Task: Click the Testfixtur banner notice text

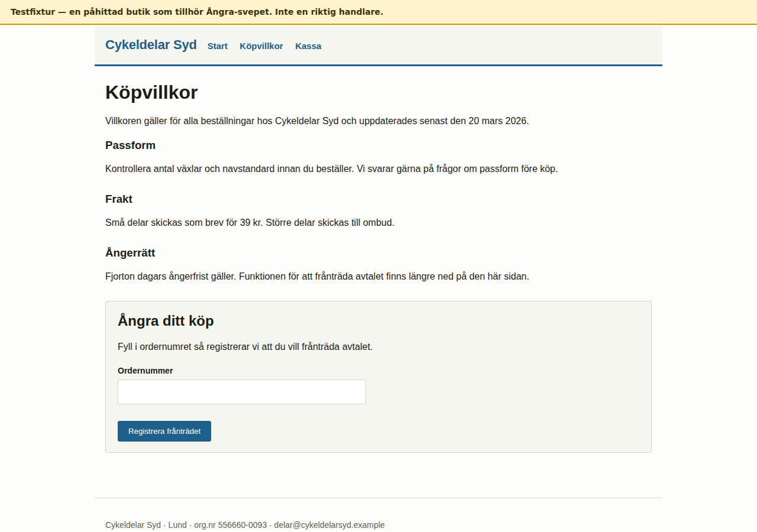Action: coord(197,12)
